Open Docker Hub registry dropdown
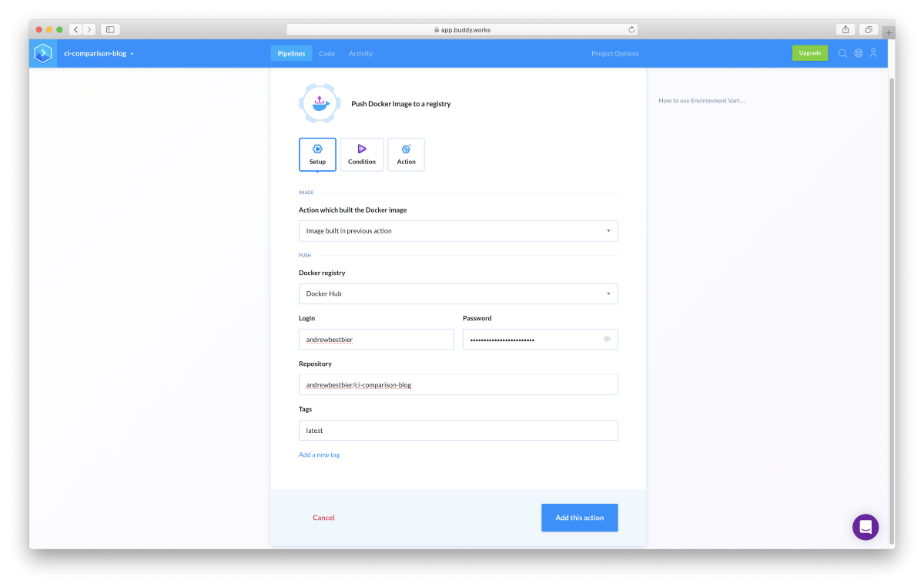 [458, 293]
